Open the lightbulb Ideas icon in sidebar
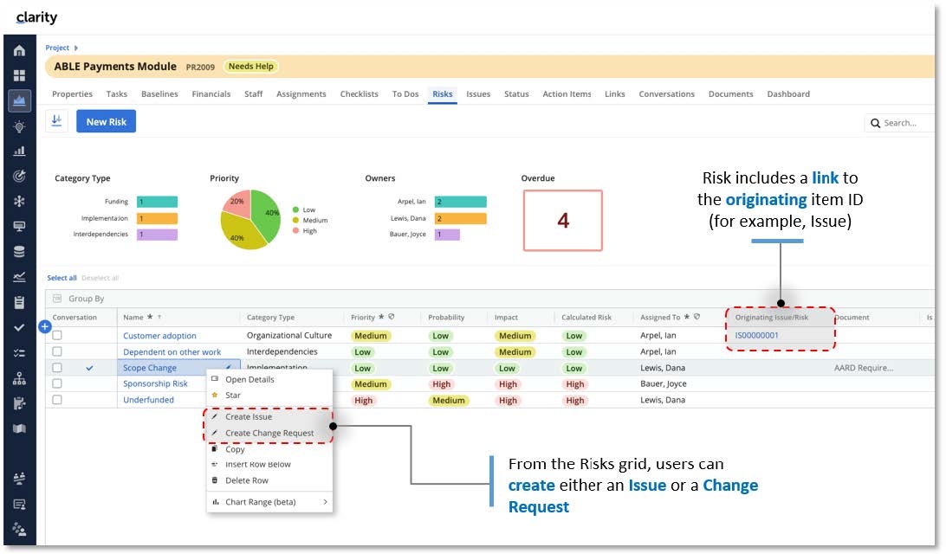946x560 pixels. coord(19,126)
